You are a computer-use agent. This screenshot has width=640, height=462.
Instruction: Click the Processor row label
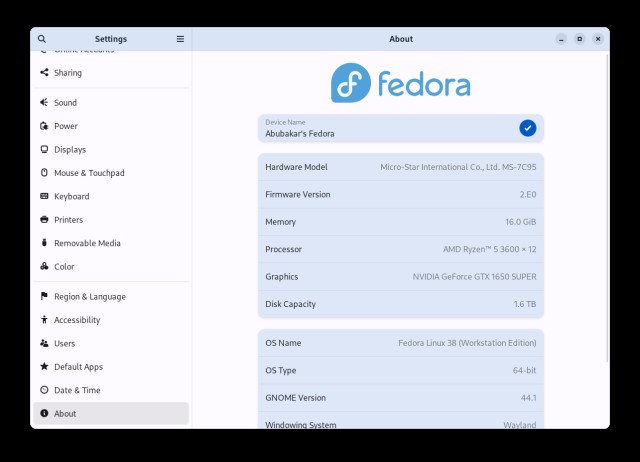[283, 249]
